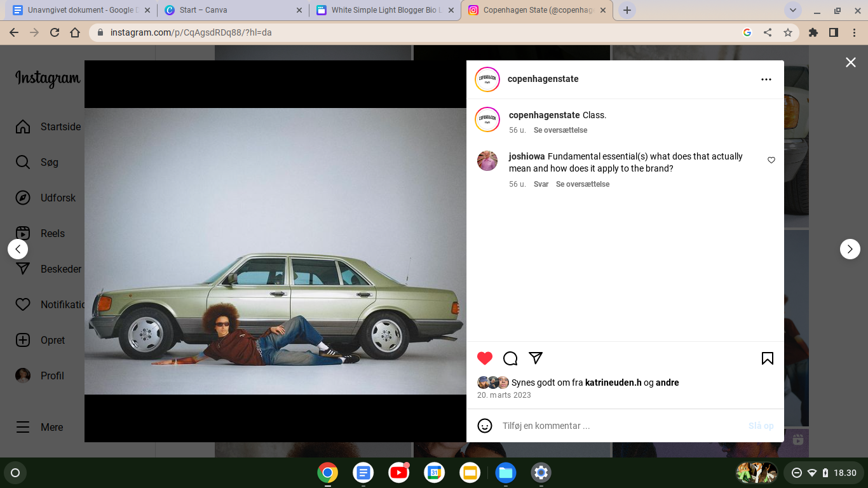Open katrineuden.h profile link
The image size is (868, 488).
point(613,383)
